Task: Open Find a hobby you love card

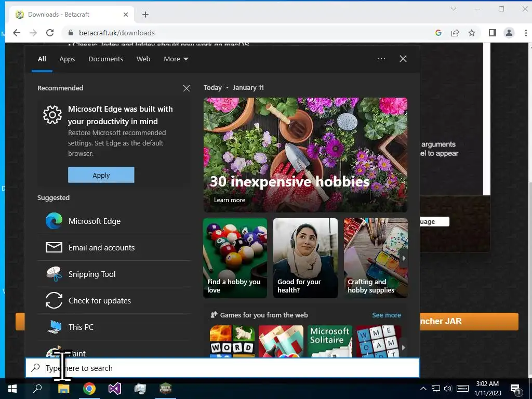Action: click(235, 258)
